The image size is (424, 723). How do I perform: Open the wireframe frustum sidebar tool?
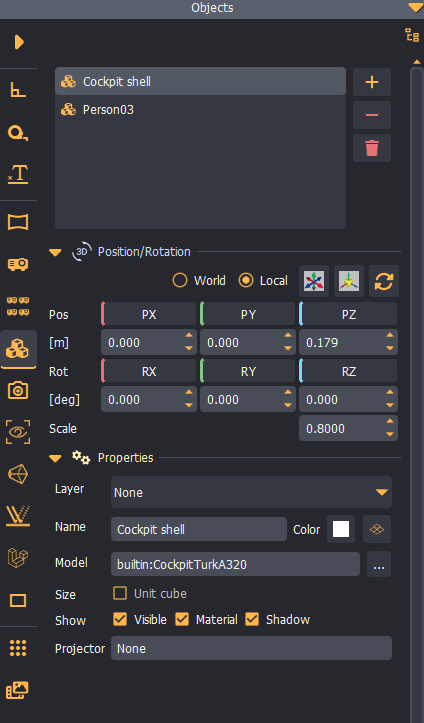[18, 474]
